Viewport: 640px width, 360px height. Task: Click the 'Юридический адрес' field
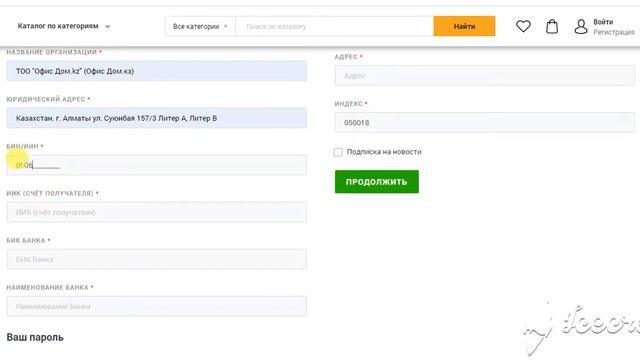point(157,118)
